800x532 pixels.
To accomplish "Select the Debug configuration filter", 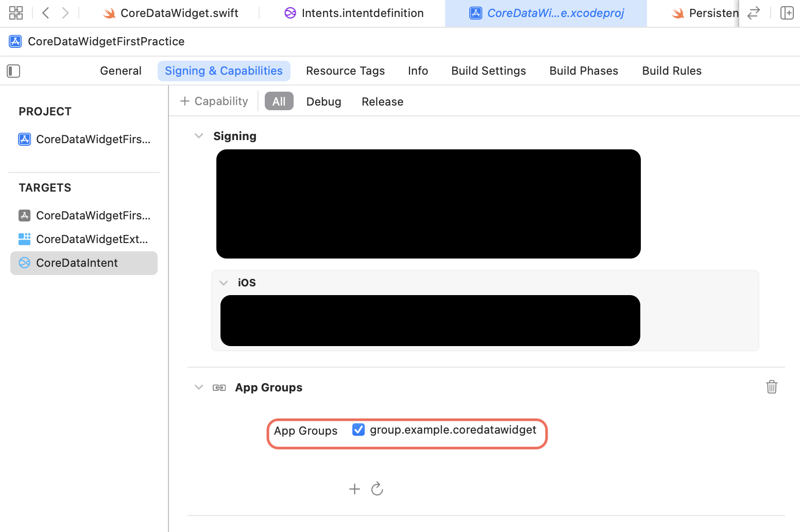I will 324,101.
